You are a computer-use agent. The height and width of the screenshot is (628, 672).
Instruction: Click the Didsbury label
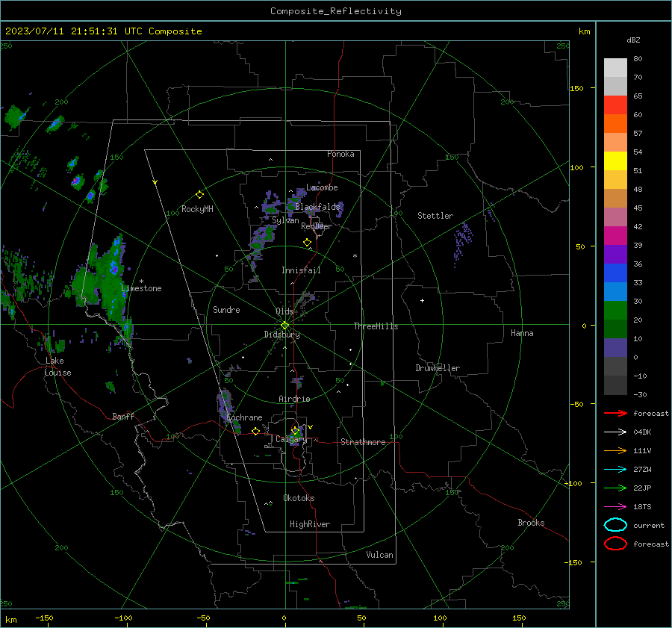click(281, 335)
